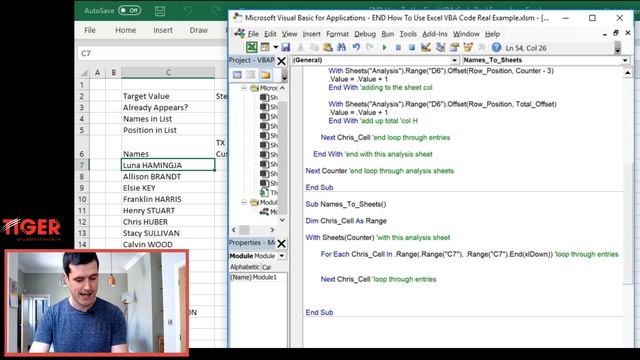Click the Paste clipboard icon in VBA toolbar
Image resolution: width=640 pixels, height=360 pixels.
point(327,47)
